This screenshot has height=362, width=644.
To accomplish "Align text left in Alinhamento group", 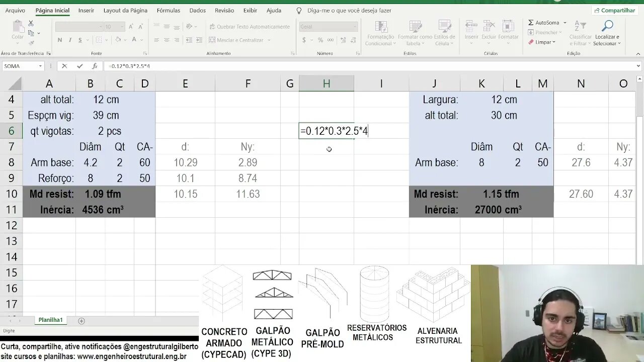I will click(156, 40).
